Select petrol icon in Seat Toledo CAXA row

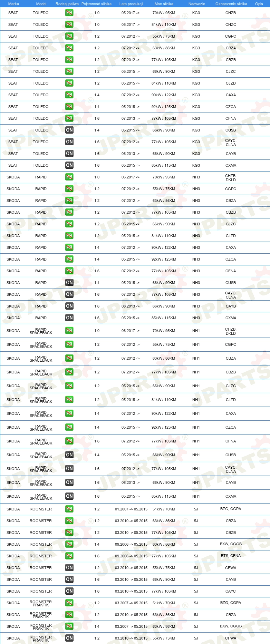(x=69, y=95)
